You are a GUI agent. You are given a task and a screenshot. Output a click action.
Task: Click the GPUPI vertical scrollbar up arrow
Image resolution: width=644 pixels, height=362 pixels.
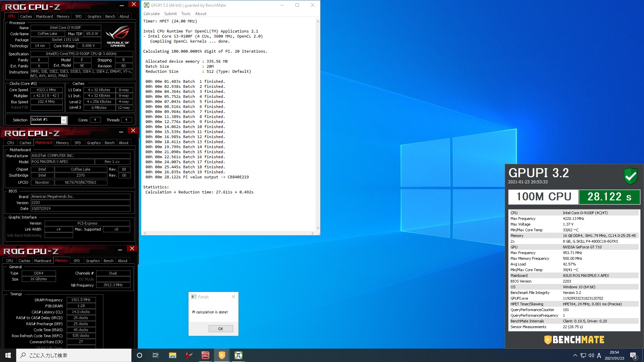coord(318,21)
